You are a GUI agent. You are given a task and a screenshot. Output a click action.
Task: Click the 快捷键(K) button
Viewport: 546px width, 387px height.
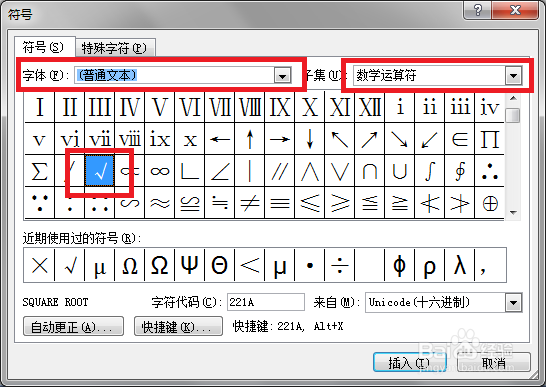(x=178, y=326)
